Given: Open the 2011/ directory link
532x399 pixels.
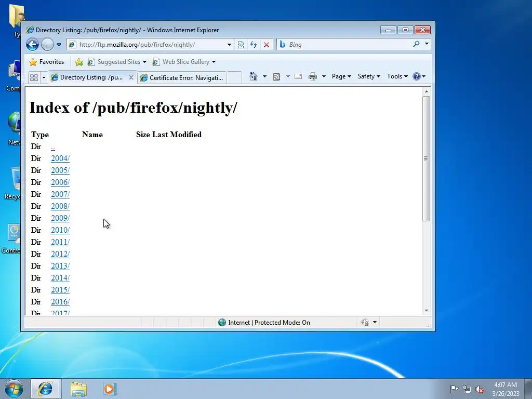Looking at the screenshot, I should click(60, 242).
